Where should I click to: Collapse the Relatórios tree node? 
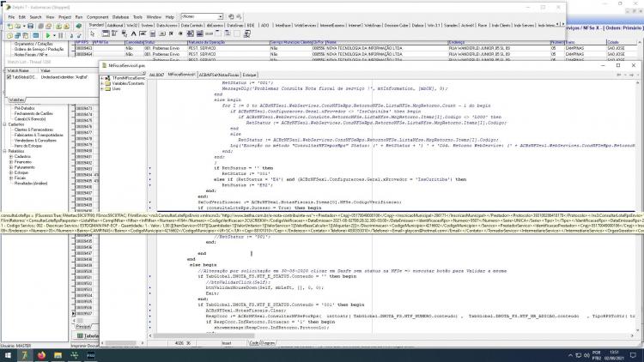pyautogui.click(x=5, y=151)
